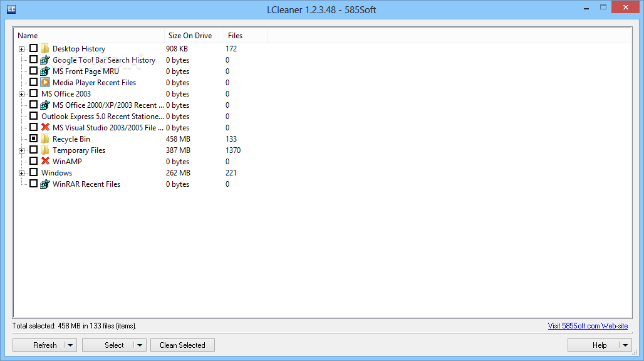Image resolution: width=644 pixels, height=361 pixels.
Task: Select the Desktop History row label
Action: click(x=79, y=49)
